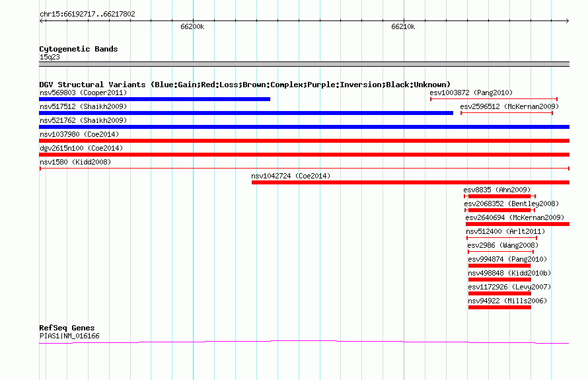Click the dgv2615n100 (Coe2014) label
This screenshot has width=588, height=380.
click(x=81, y=148)
